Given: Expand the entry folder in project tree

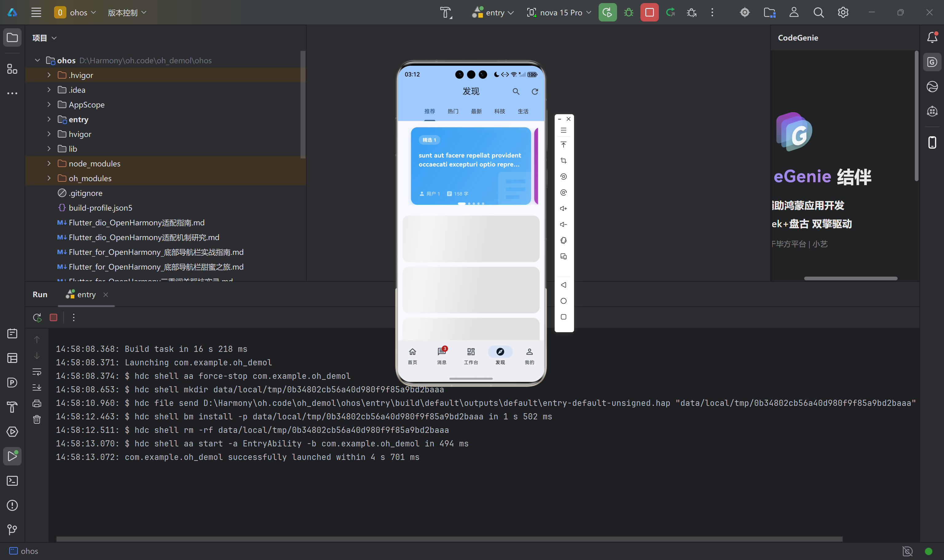Looking at the screenshot, I should click(49, 119).
